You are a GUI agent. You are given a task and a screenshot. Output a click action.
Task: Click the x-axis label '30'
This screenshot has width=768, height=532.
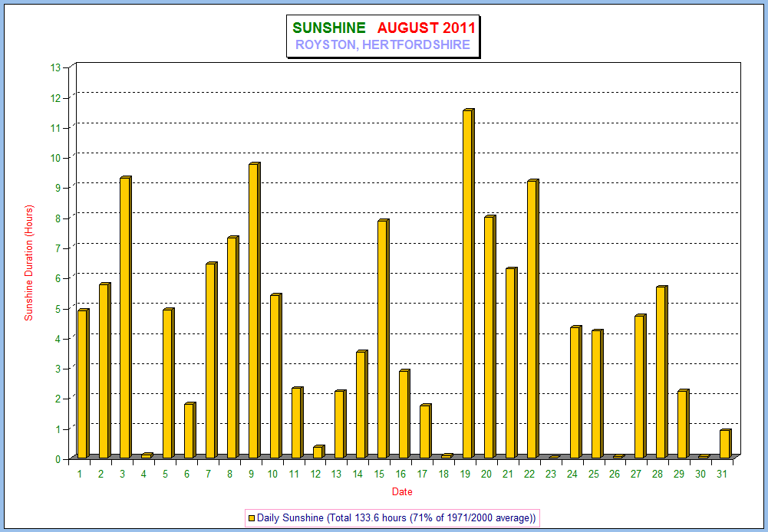tap(700, 474)
